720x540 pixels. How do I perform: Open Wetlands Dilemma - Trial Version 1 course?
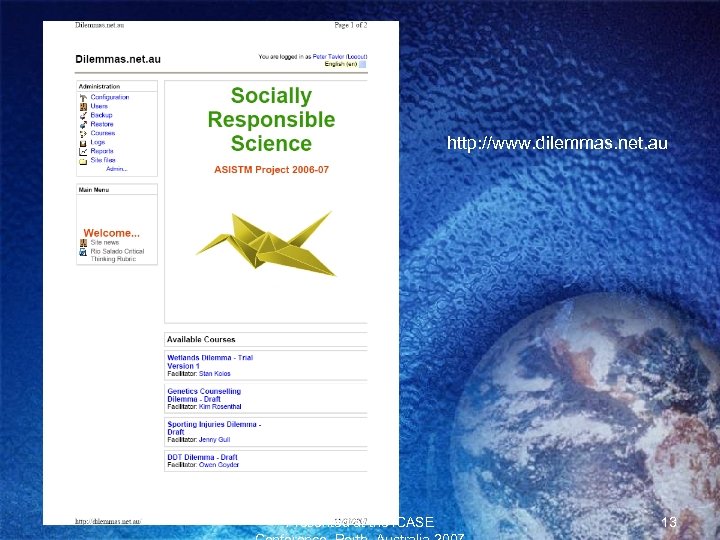click(x=210, y=362)
